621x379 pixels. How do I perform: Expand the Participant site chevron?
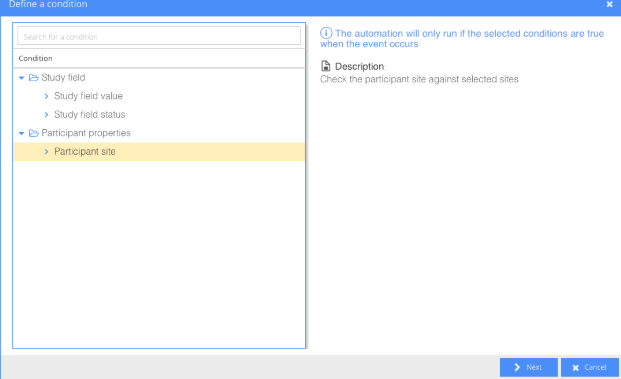[x=46, y=152]
